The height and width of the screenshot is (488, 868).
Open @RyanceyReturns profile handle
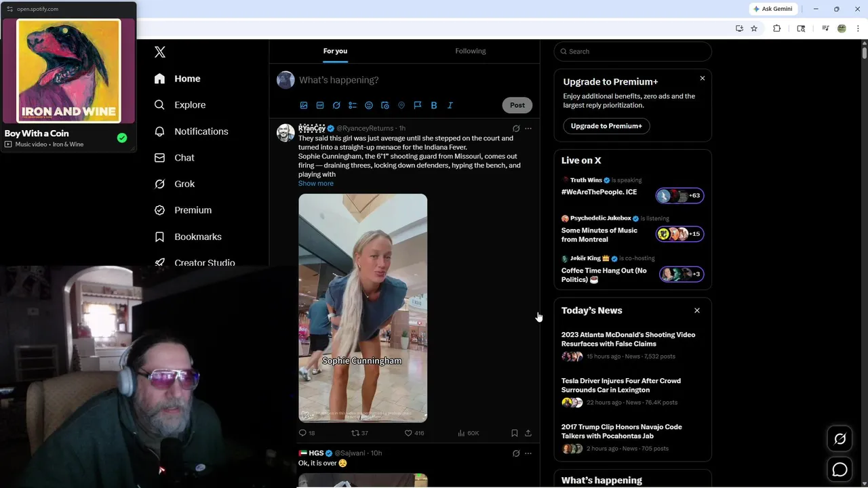click(x=365, y=128)
